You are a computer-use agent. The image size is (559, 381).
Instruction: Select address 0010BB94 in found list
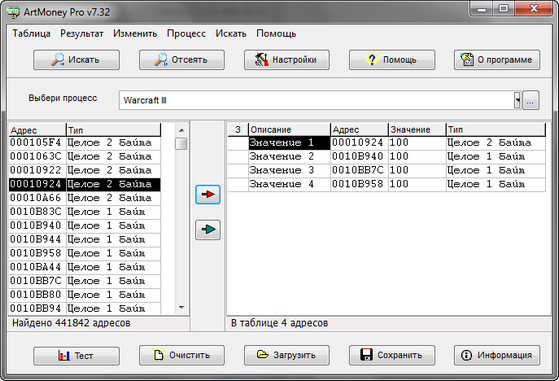click(x=36, y=308)
